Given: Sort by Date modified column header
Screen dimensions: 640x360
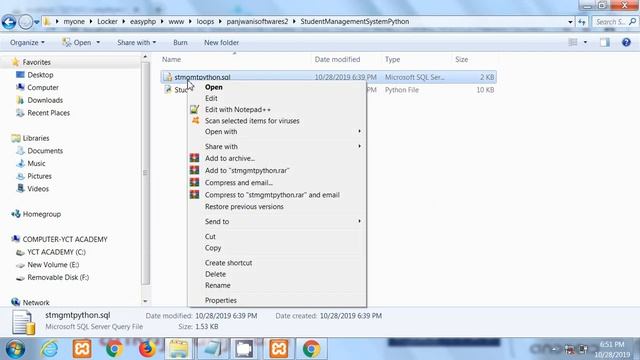Looking at the screenshot, I should coord(337,60).
